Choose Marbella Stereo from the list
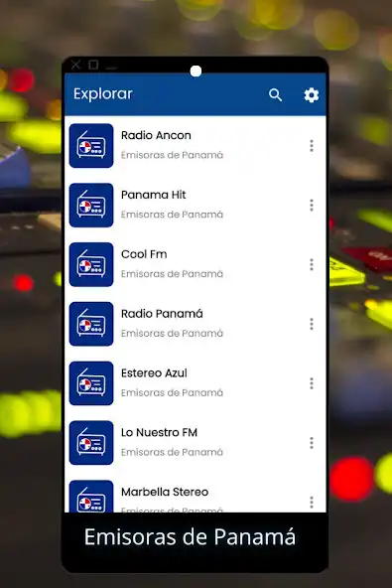 point(196,495)
